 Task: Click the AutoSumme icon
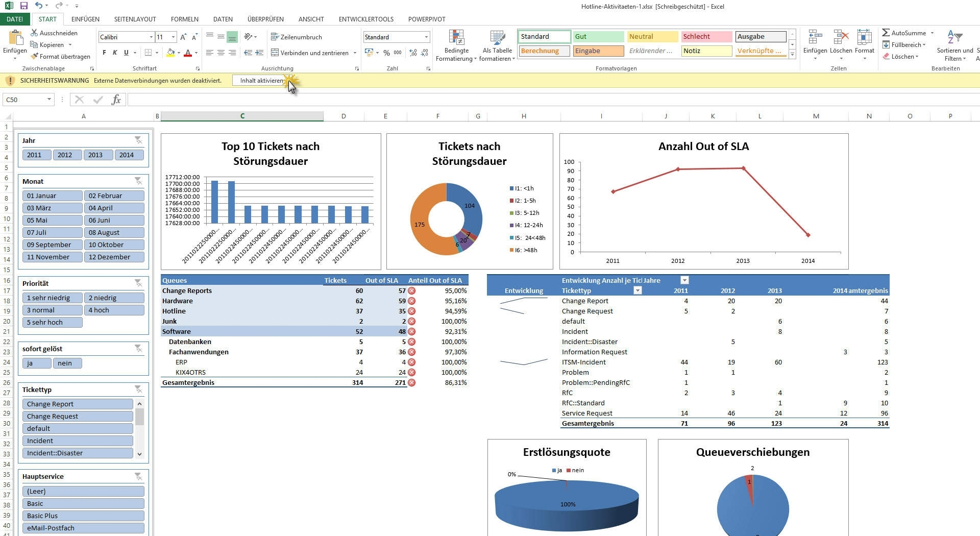[886, 33]
